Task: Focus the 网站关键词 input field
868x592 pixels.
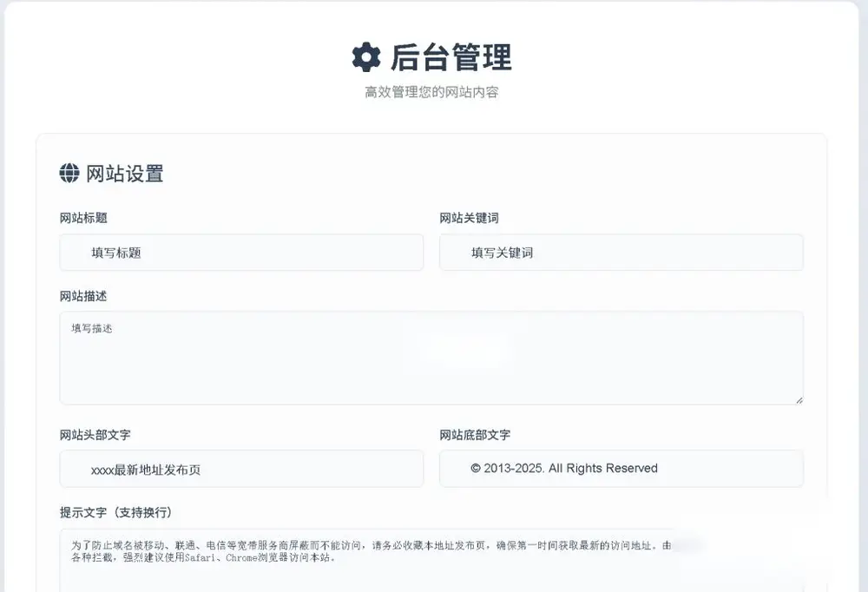Action: click(x=621, y=253)
